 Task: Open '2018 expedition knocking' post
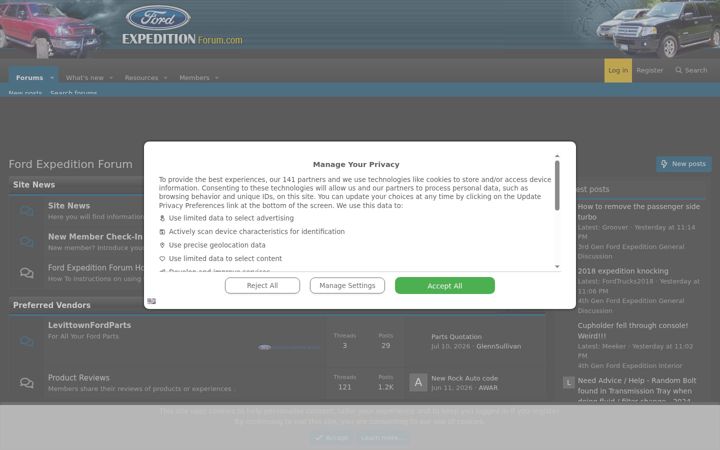point(623,271)
